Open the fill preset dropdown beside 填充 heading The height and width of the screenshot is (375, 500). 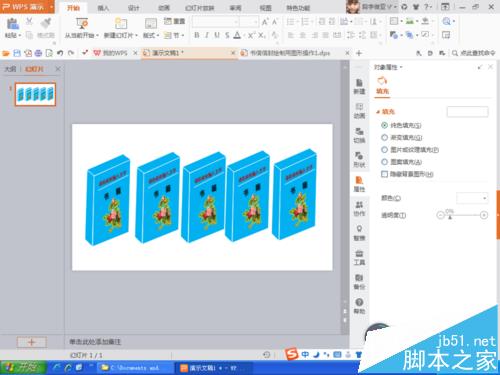click(467, 112)
